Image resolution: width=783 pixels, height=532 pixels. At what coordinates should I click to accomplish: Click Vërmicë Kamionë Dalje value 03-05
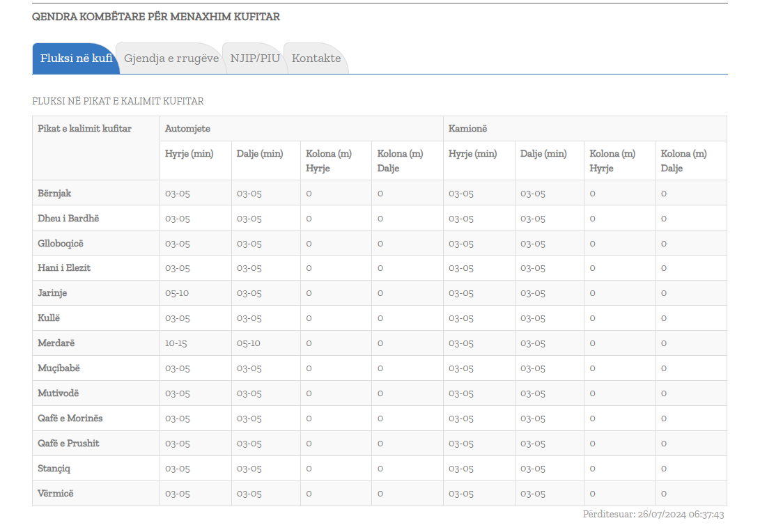coord(532,494)
